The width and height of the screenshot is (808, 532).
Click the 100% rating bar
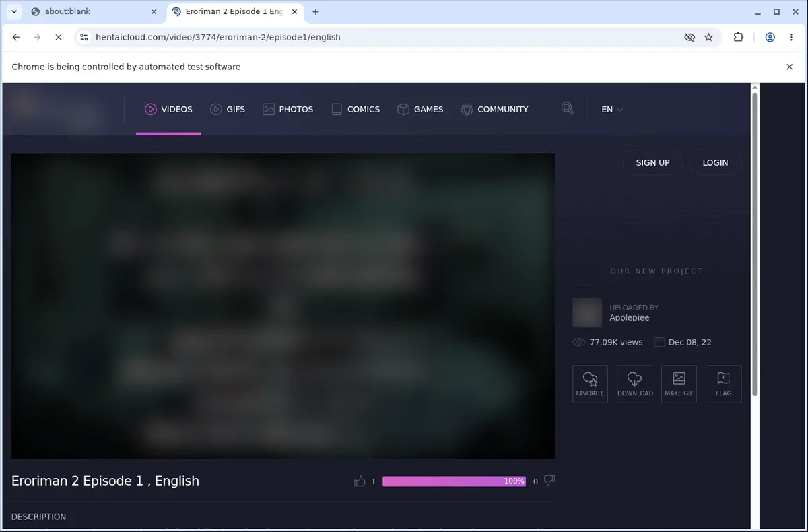point(454,481)
